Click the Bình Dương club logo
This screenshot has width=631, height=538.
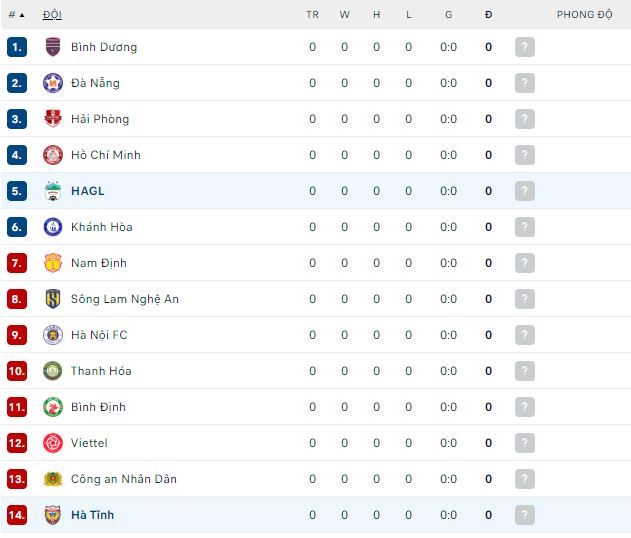[53, 47]
